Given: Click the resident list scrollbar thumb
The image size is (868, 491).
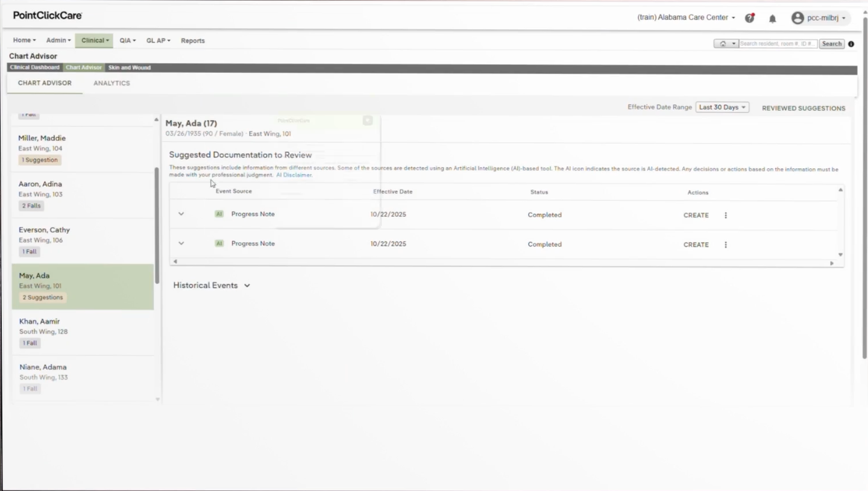Looking at the screenshot, I should [157, 225].
